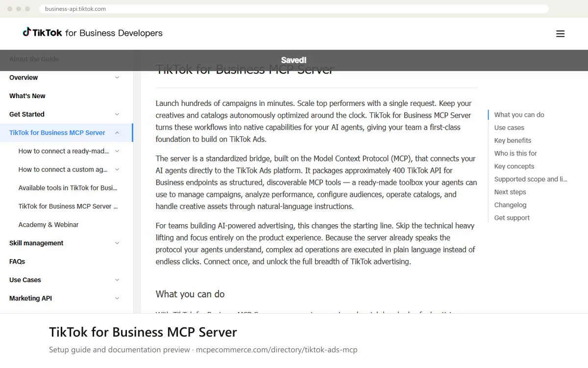This screenshot has width=588, height=368.
Task: Click the caption title 'TikTok for Business MCP Server'
Action: click(143, 332)
